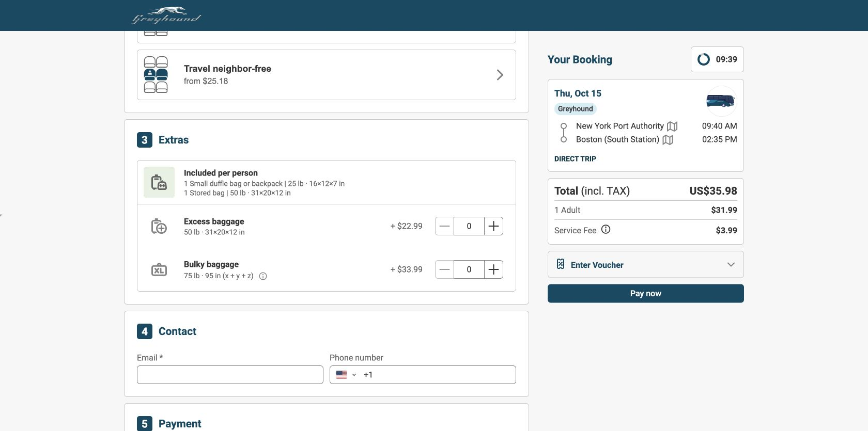Click the Bulky baggage XL icon
This screenshot has height=431, width=868.
point(159,269)
